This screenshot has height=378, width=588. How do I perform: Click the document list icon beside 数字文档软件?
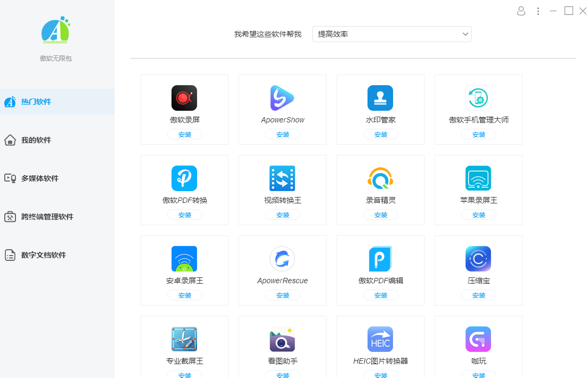(10, 255)
